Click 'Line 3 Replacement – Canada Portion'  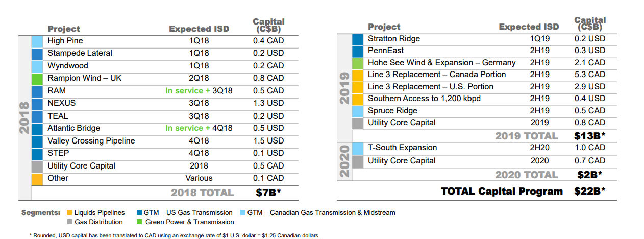(437, 75)
